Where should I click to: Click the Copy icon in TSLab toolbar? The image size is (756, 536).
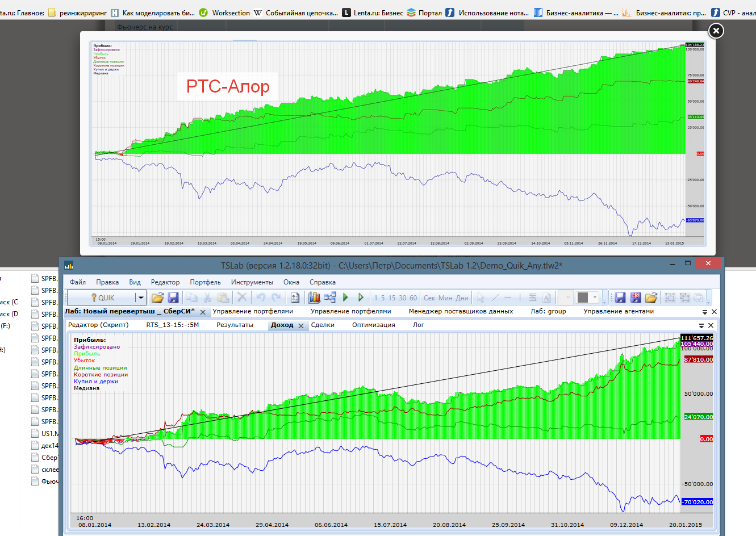tap(192, 298)
